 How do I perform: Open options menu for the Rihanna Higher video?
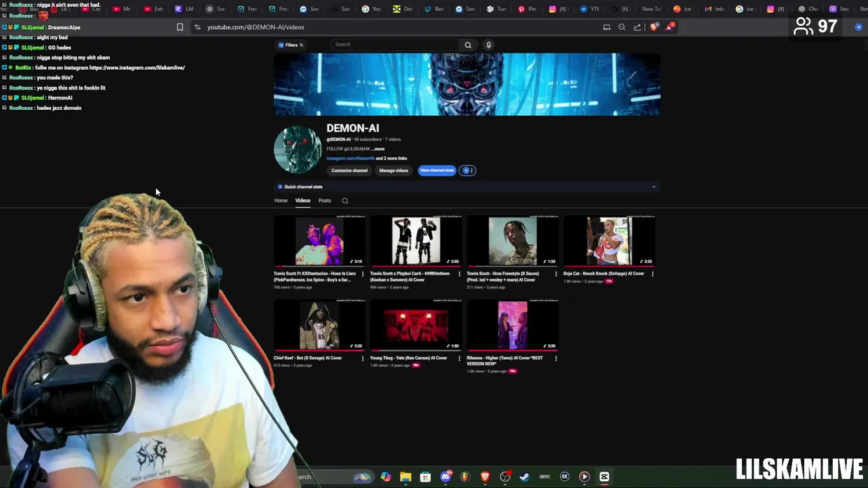tap(556, 358)
